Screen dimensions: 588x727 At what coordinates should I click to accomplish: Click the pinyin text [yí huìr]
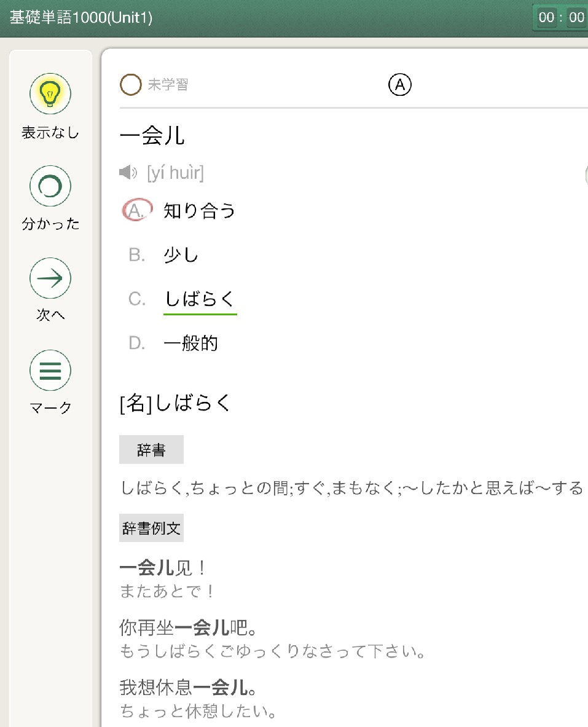pos(175,173)
